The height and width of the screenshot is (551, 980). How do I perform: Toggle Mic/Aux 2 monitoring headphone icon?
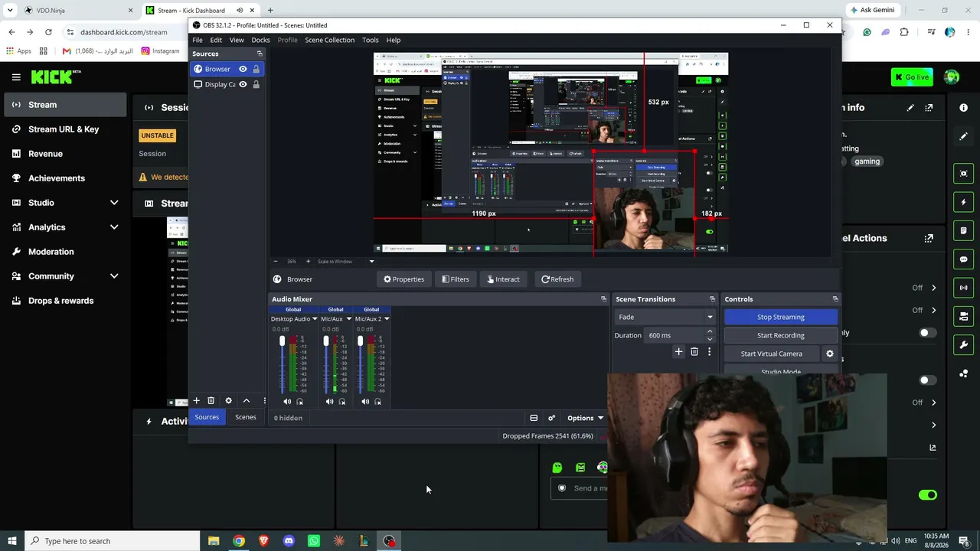tap(377, 401)
